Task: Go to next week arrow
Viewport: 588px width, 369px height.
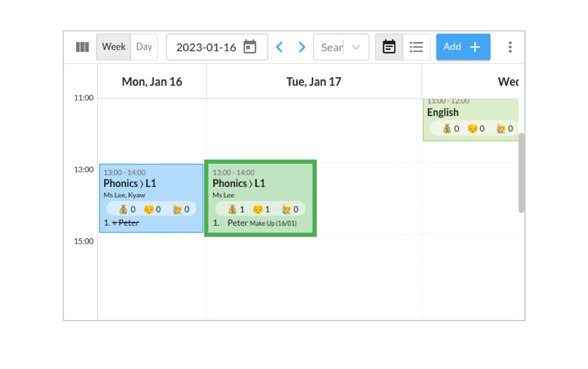Action: (302, 47)
